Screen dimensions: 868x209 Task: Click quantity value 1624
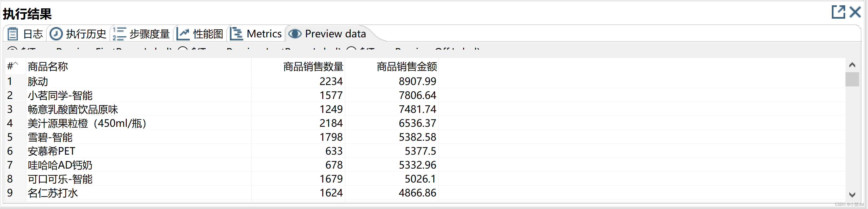331,193
